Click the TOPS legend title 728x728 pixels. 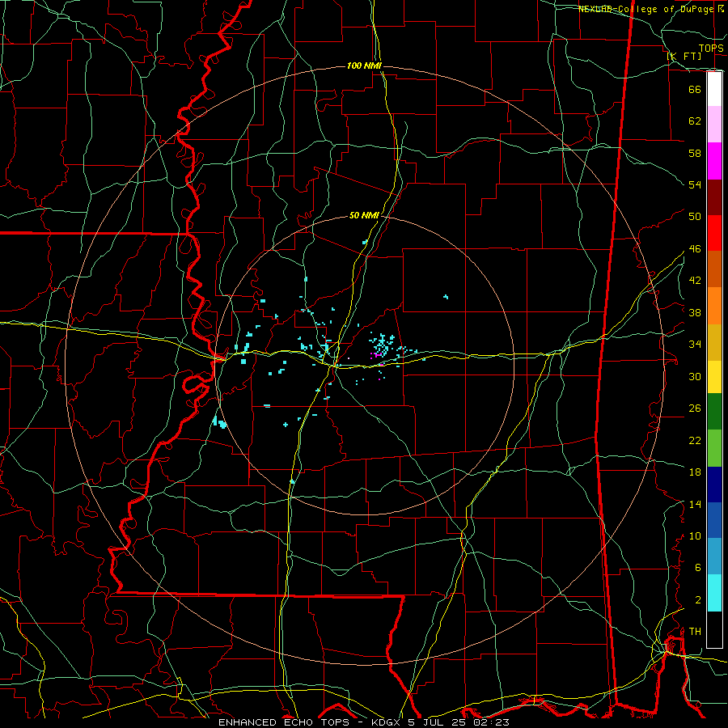pos(711,49)
